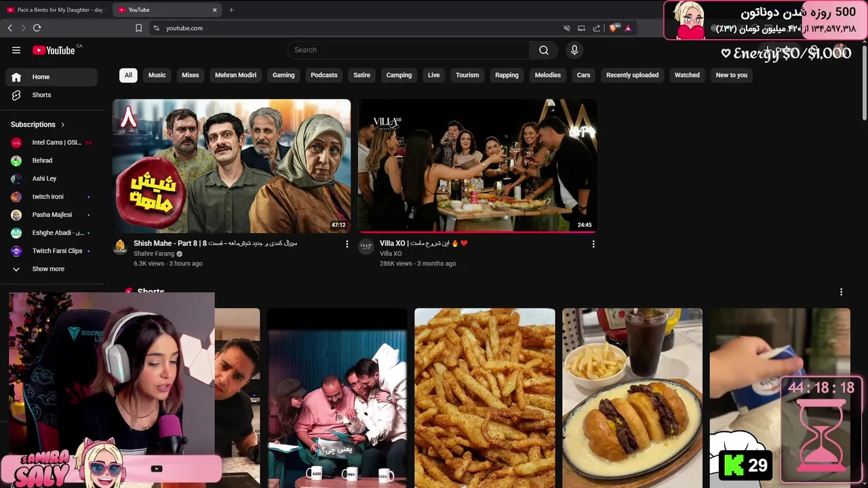This screenshot has height=488, width=868.
Task: Open the Ashi Ley subscription
Action: pyautogui.click(x=52, y=179)
